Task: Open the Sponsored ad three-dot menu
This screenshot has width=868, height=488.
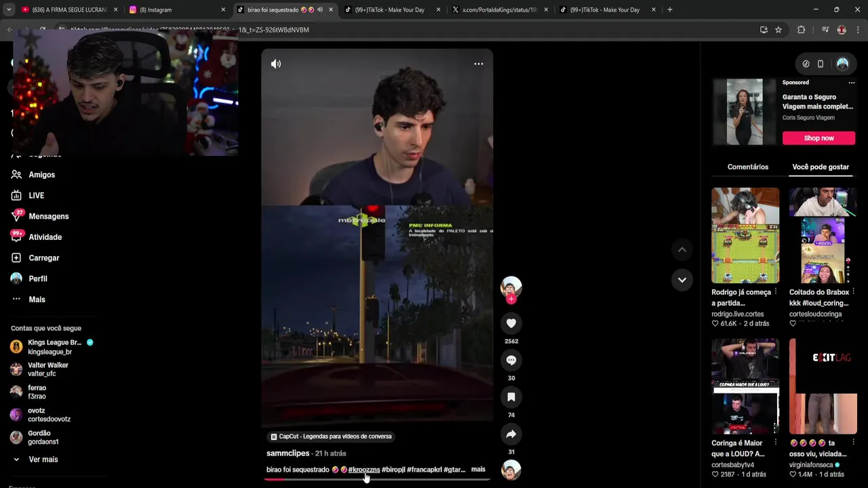Action: click(852, 83)
